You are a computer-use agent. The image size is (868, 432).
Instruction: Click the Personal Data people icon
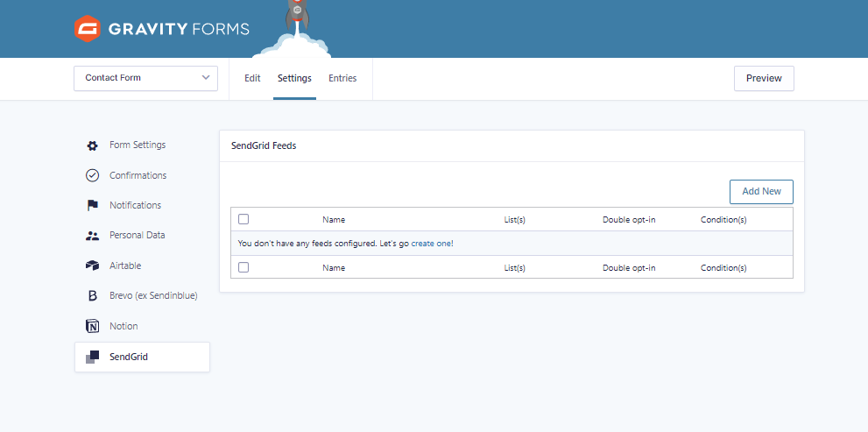pyautogui.click(x=93, y=236)
